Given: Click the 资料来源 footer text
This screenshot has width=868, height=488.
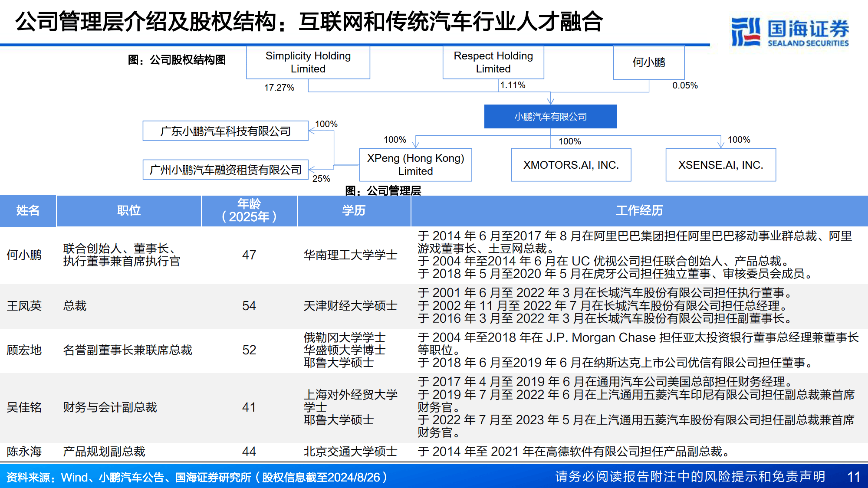Looking at the screenshot, I should point(195,476).
